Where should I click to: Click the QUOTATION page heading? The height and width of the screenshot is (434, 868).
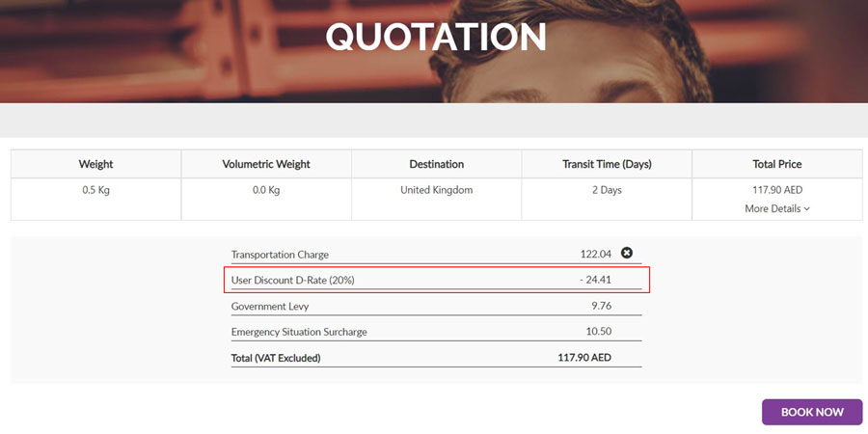[x=435, y=38]
